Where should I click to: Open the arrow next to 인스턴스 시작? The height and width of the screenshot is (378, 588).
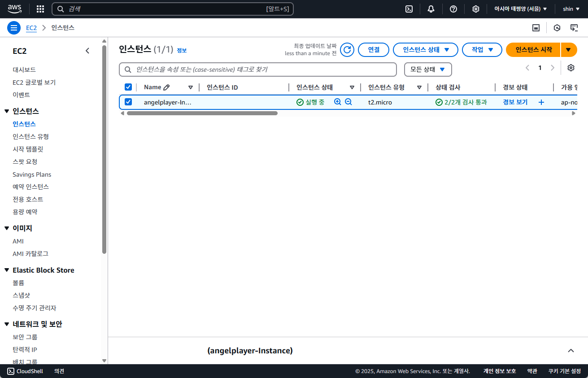(x=569, y=50)
